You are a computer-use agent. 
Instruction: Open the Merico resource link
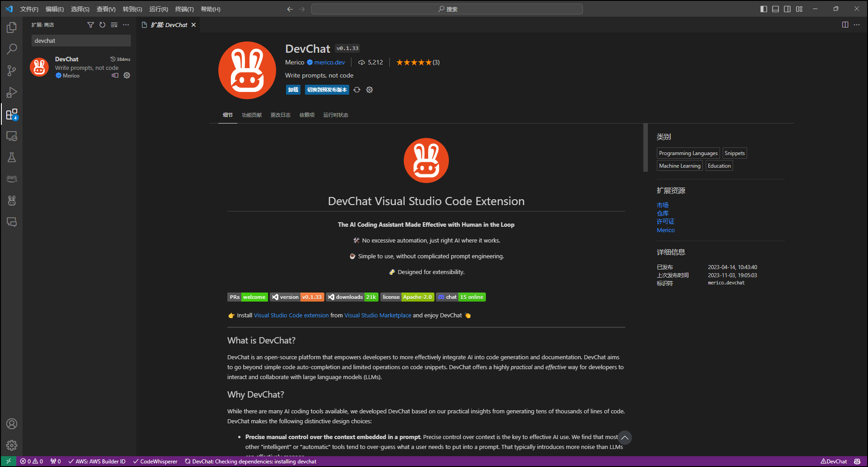click(x=666, y=230)
